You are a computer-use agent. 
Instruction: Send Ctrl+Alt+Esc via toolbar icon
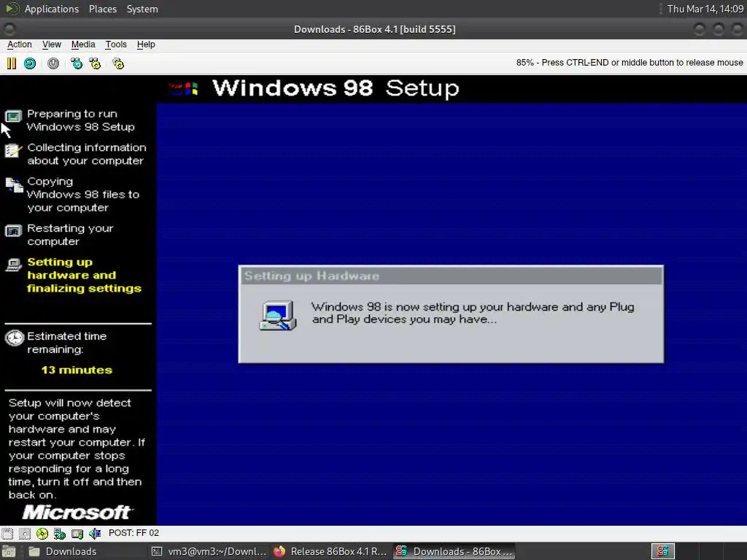96,63
